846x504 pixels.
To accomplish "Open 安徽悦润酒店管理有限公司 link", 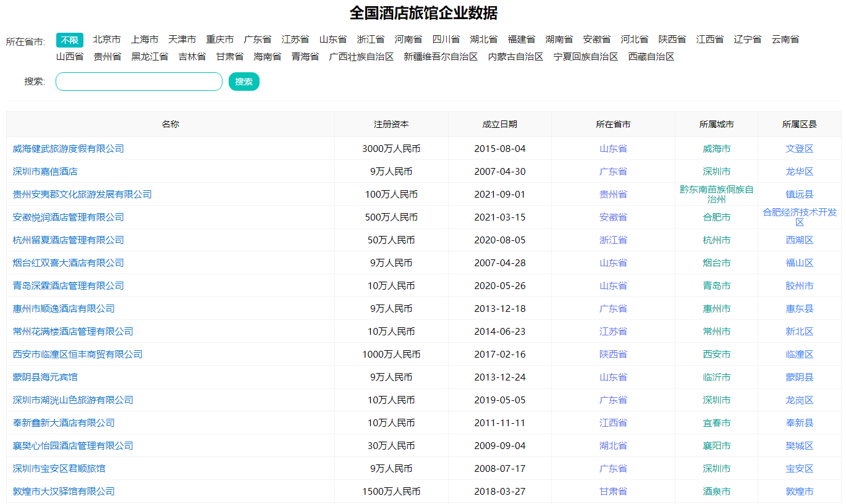I will [69, 217].
